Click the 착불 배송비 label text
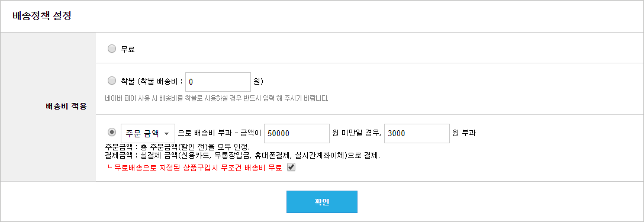 tap(152, 82)
